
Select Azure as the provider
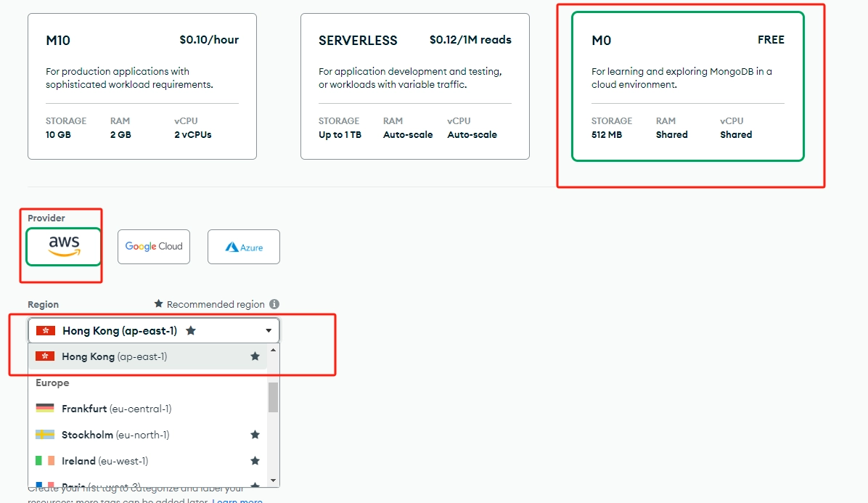click(x=244, y=247)
